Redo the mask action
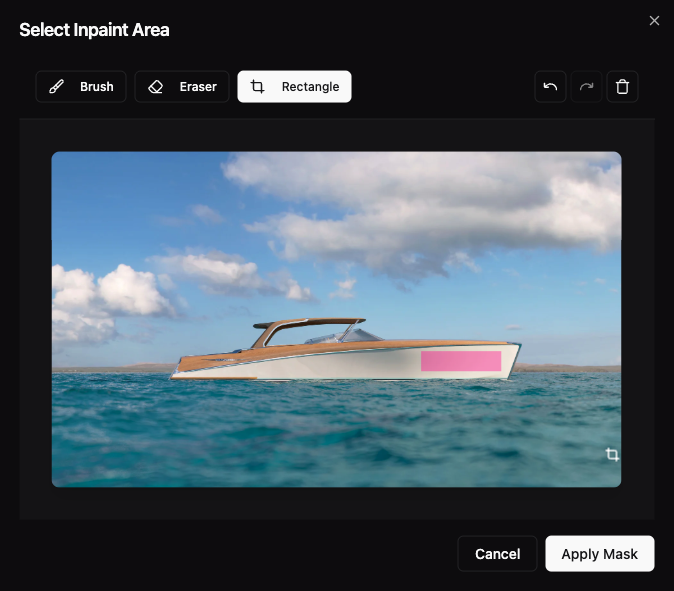The height and width of the screenshot is (591, 674). (x=586, y=87)
